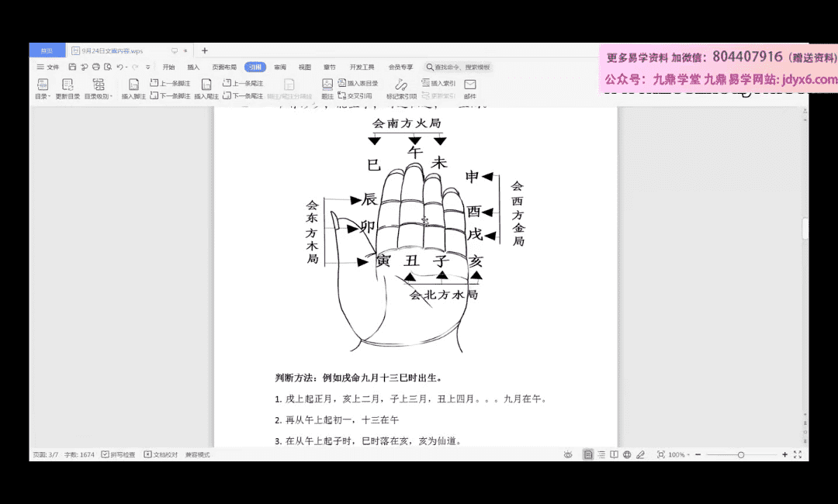The width and height of the screenshot is (838, 504).
Task: Open the quick access toolbar customize dropdown
Action: click(147, 66)
